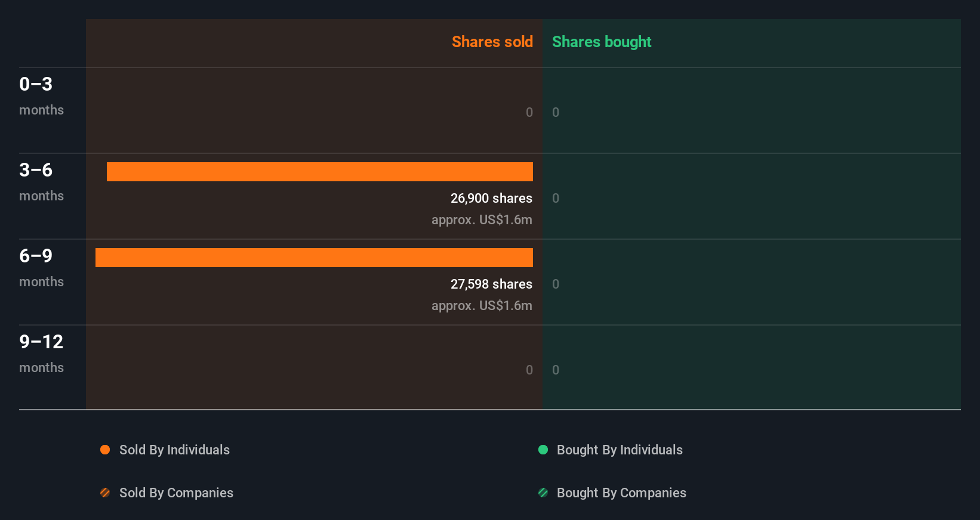Click the shares bought 0 in 6–9 months row
The width and height of the screenshot is (980, 520).
[x=556, y=284]
